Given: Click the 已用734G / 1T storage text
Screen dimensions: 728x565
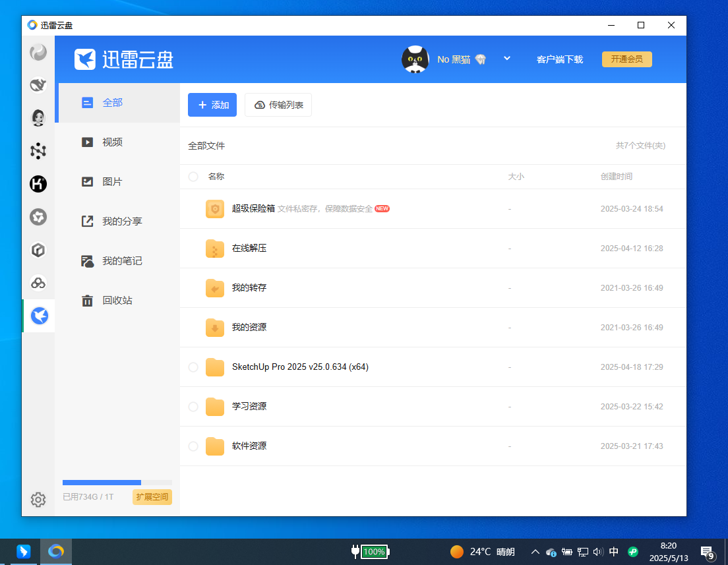Looking at the screenshot, I should tap(88, 496).
